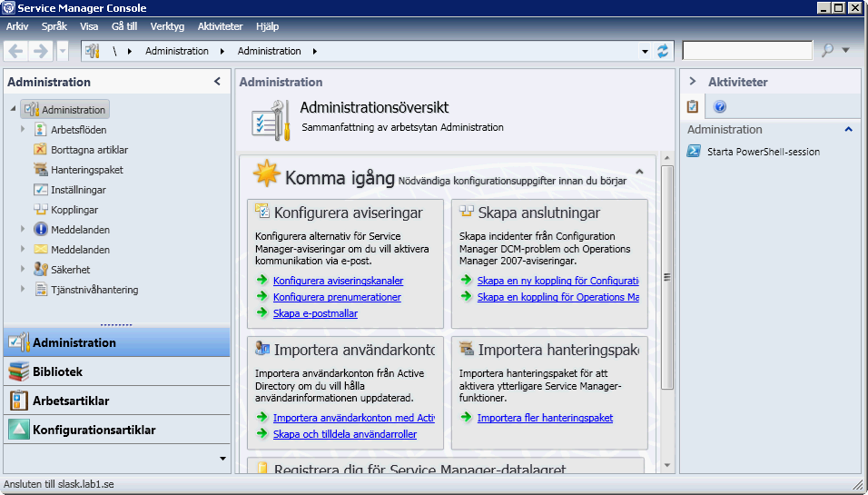Click Skapa en ny koppling för Configuration link
This screenshot has height=495, width=868.
558,281
